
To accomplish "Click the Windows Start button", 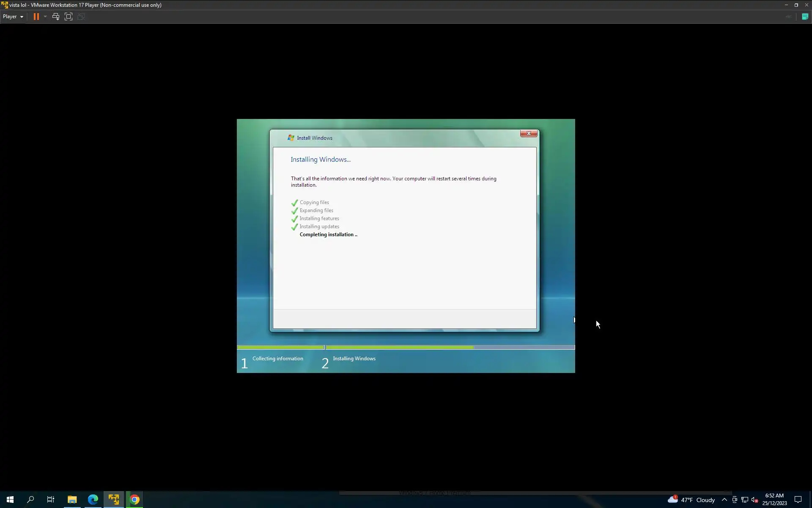I will pyautogui.click(x=10, y=500).
